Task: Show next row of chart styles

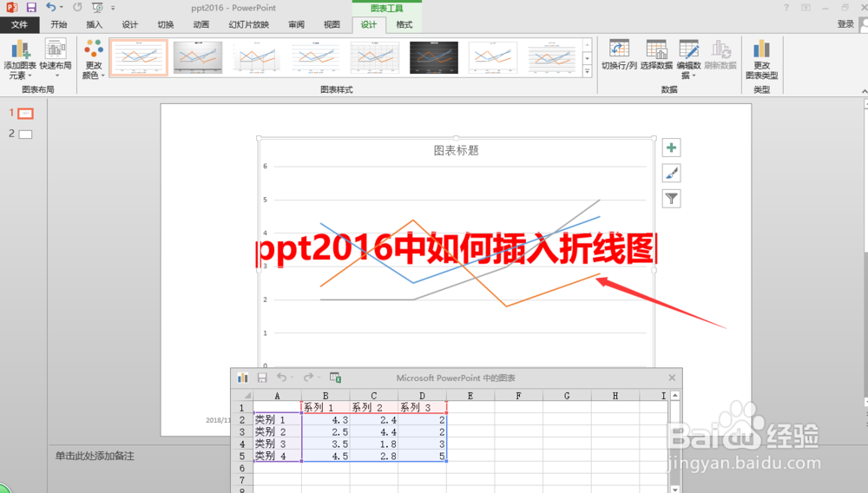Action: tap(588, 58)
